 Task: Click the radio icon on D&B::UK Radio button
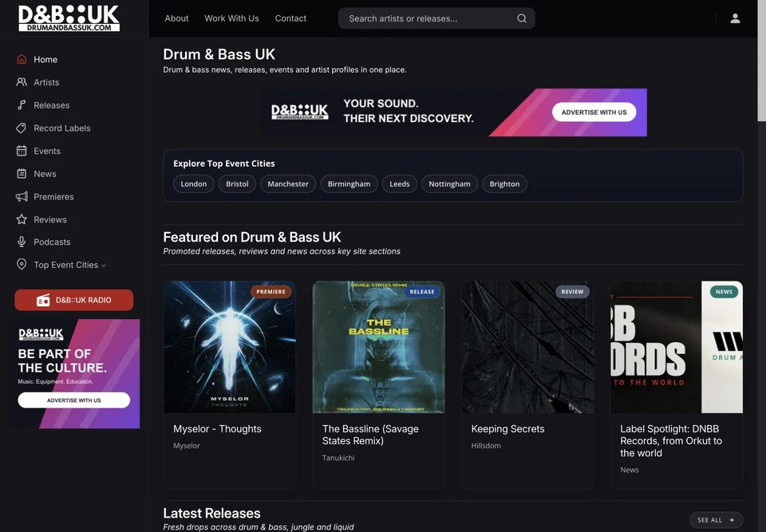[43, 300]
